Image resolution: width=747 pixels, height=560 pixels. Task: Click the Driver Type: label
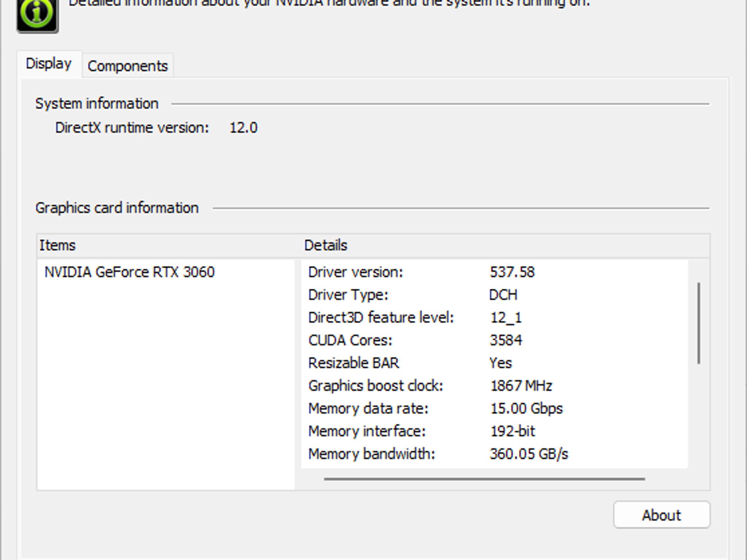click(348, 295)
